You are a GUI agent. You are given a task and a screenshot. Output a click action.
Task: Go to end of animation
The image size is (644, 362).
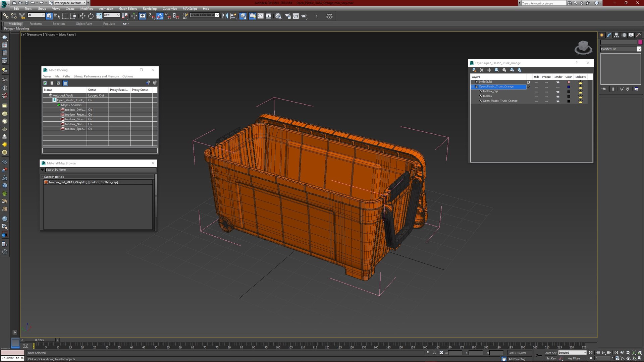tap(615, 353)
